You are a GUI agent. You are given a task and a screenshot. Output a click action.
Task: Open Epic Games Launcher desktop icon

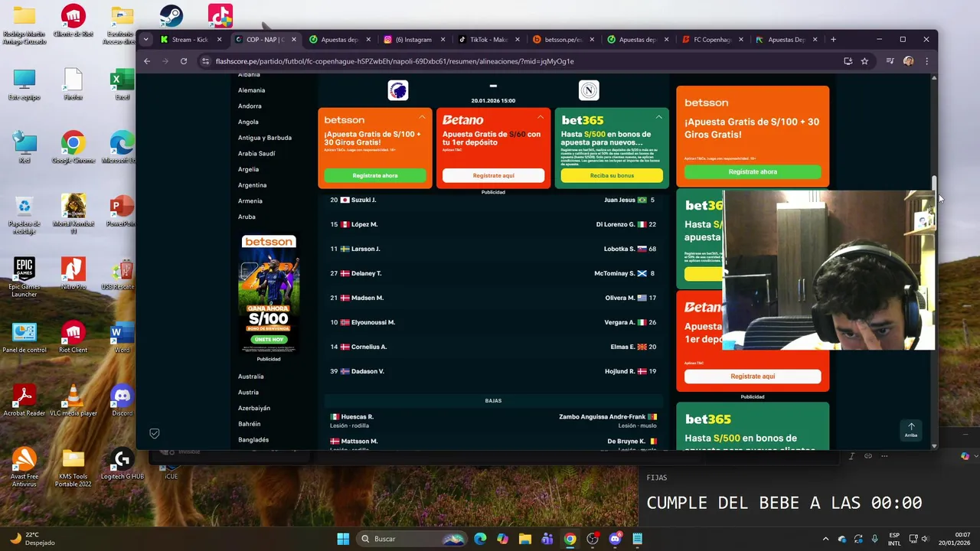click(x=24, y=278)
